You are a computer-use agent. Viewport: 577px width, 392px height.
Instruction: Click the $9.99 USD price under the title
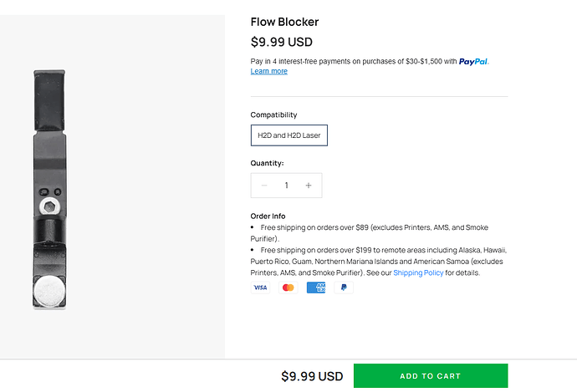[282, 42]
